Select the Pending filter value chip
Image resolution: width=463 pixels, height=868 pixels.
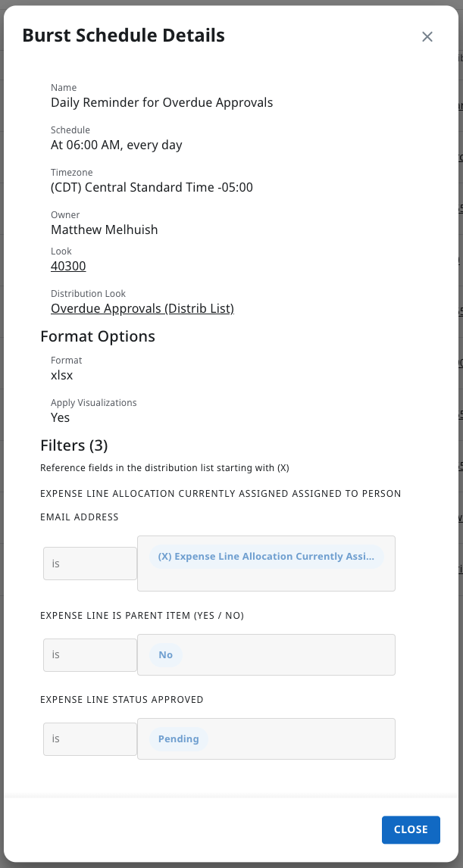point(177,738)
